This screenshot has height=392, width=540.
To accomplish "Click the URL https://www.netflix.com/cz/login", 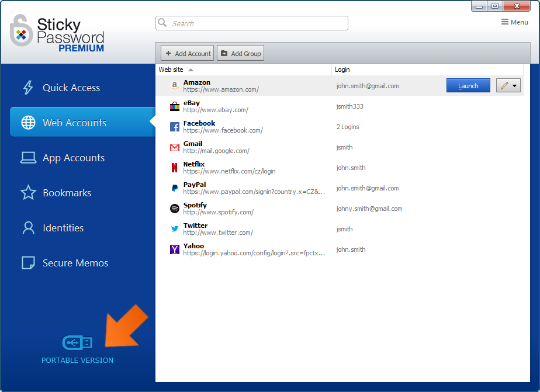I will coord(229,171).
